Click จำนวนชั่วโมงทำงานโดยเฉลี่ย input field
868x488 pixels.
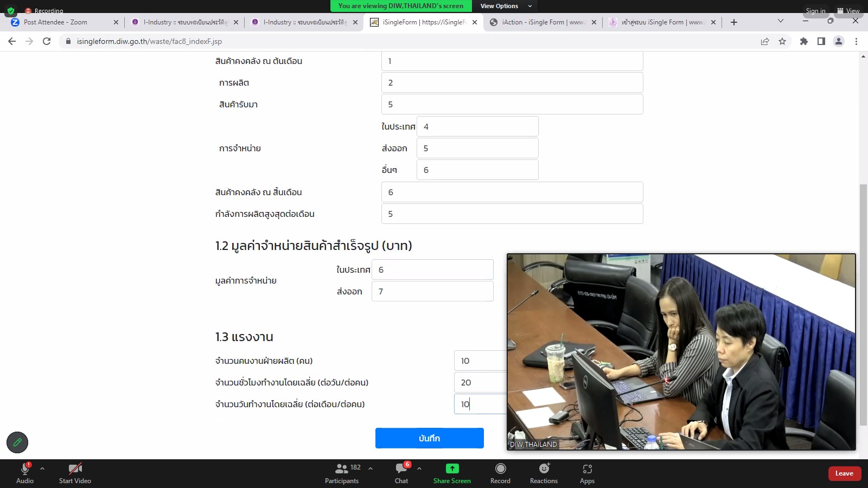[x=480, y=382]
